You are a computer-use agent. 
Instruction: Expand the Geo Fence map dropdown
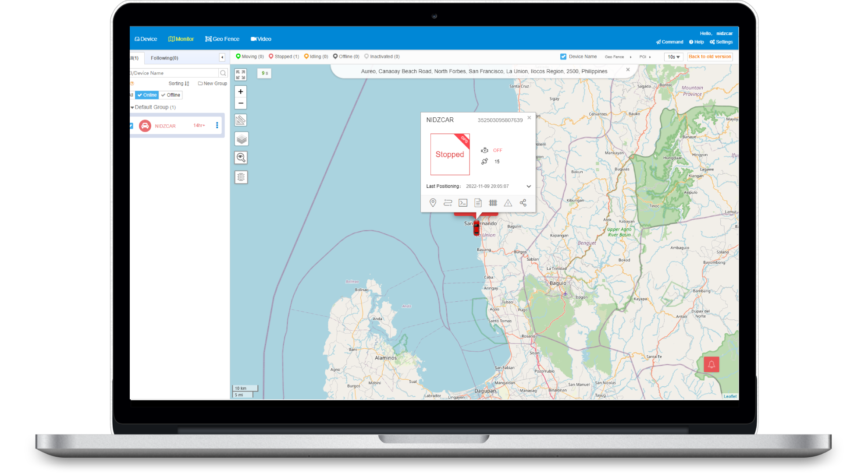(x=618, y=57)
